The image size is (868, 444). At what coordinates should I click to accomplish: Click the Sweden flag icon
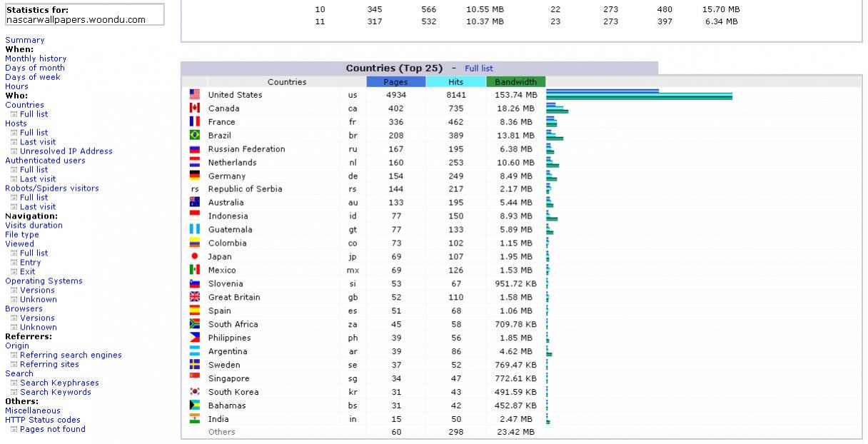click(x=194, y=365)
